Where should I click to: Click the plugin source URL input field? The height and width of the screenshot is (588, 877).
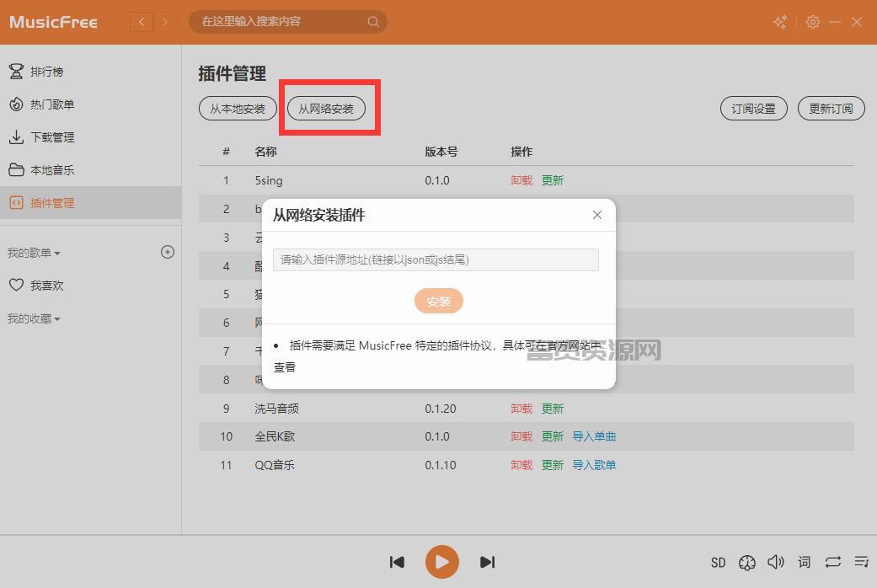pos(436,259)
